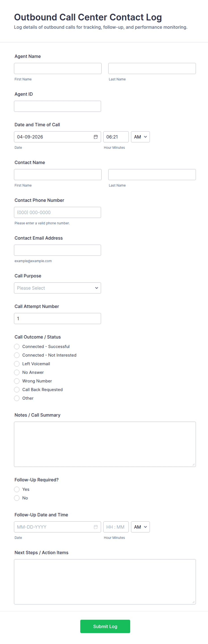The width and height of the screenshot is (208, 644).
Task: Open AM/PM selector for call time
Action: [x=140, y=137]
